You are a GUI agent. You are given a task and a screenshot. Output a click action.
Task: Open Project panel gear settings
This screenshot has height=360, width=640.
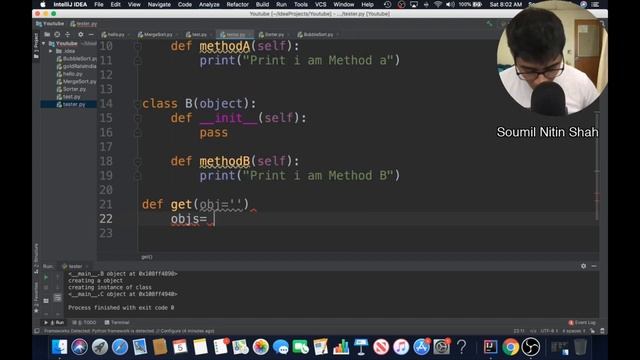(80, 35)
